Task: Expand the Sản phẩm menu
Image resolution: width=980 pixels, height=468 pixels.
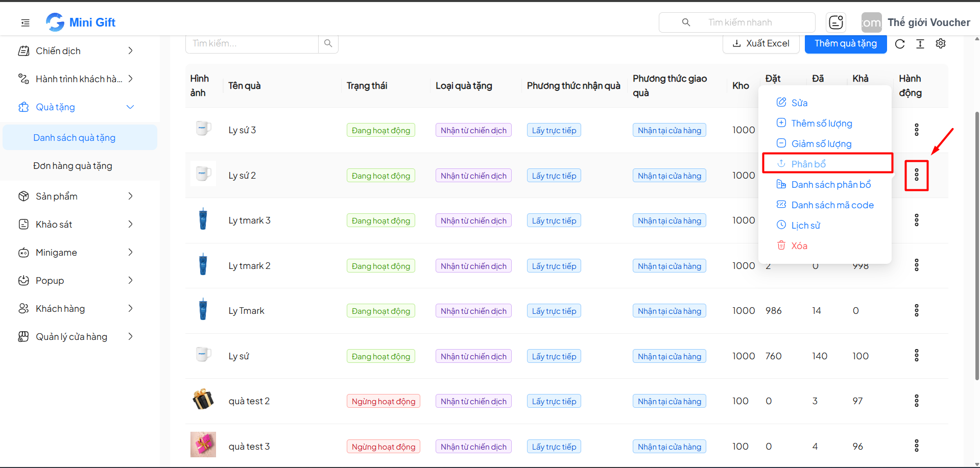Action: [x=77, y=196]
